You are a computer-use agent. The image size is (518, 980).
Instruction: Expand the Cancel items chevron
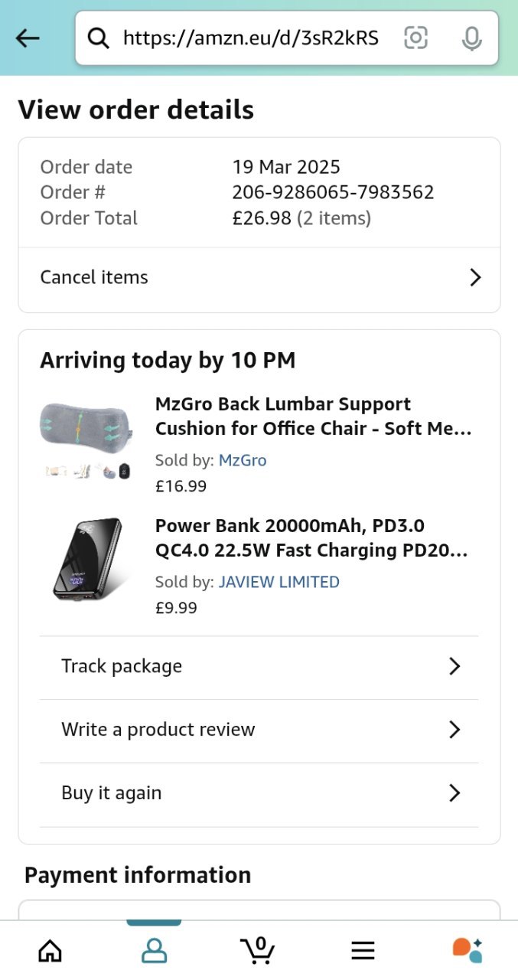[x=475, y=277]
